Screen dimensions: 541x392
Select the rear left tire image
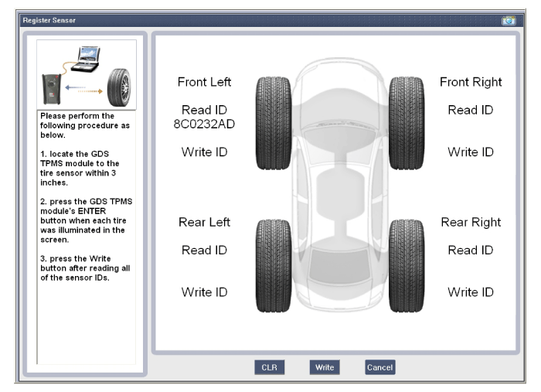272,256
